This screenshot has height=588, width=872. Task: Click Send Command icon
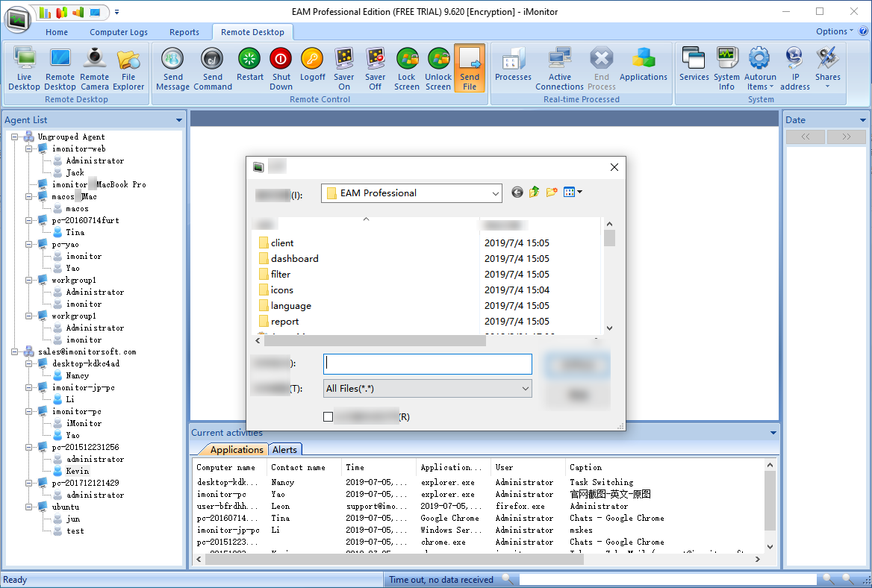[x=213, y=69]
